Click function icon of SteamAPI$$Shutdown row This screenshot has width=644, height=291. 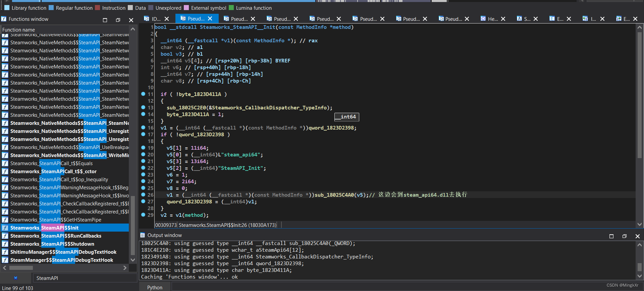click(x=5, y=244)
